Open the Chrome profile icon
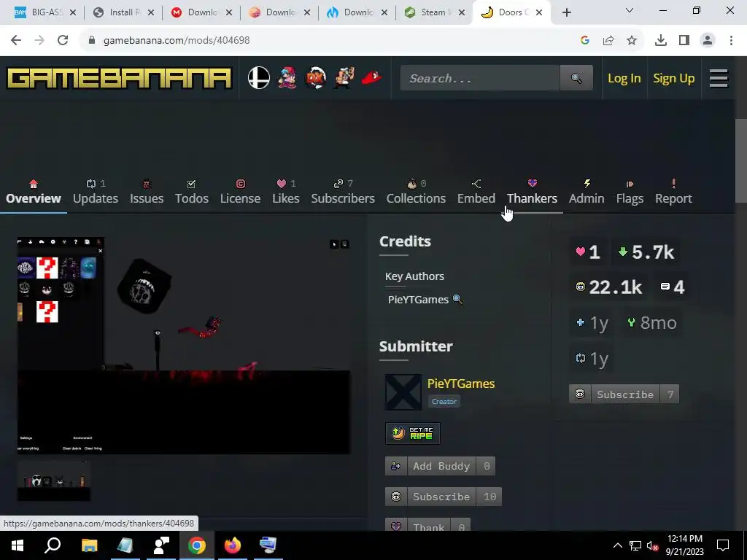747x560 pixels. 708,41
